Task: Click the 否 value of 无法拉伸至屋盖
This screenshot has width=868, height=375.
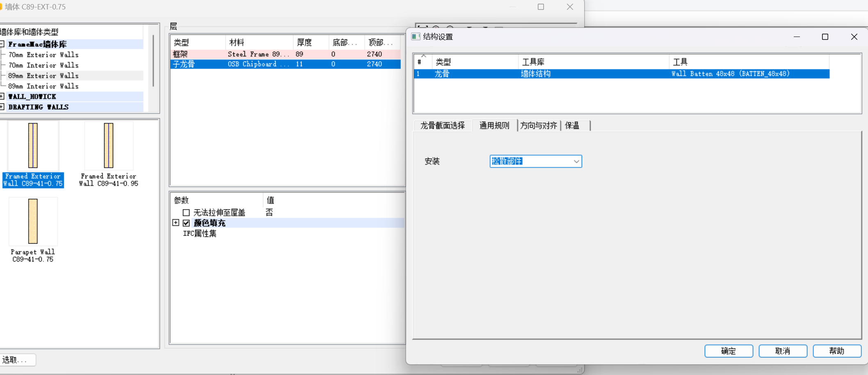Action: [270, 212]
